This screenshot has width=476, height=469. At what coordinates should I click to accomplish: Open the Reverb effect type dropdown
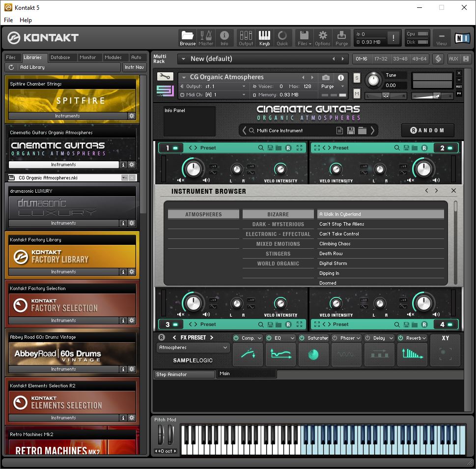(424, 338)
